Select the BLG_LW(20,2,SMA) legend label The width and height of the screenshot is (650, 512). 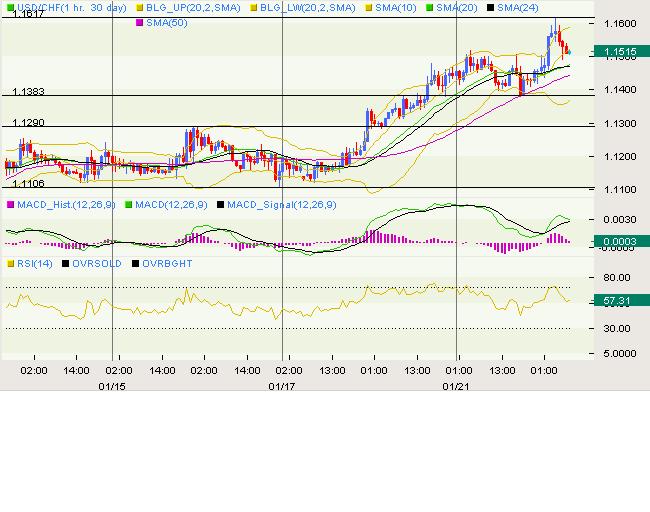pos(308,7)
